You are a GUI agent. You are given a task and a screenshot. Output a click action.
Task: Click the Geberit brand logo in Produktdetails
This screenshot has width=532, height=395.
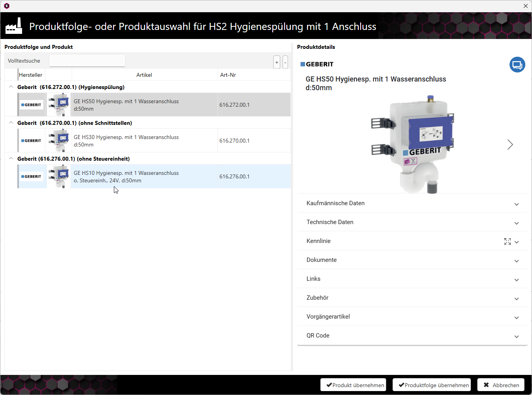317,64
